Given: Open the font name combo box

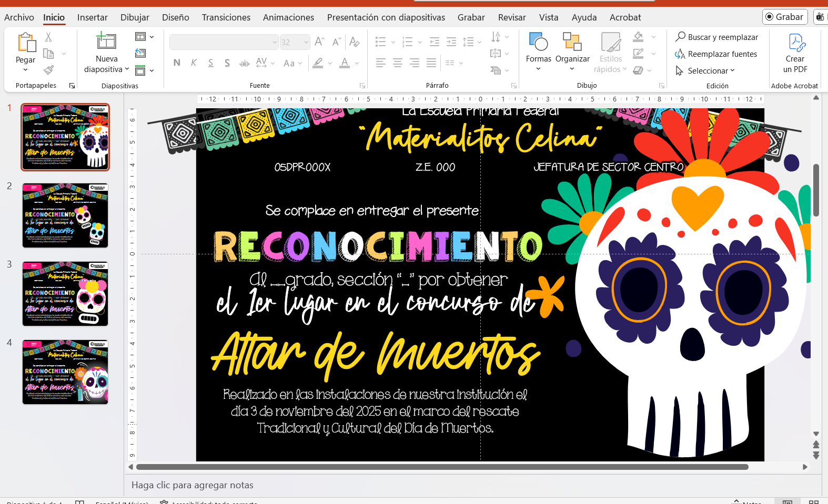Looking at the screenshot, I should (x=224, y=42).
